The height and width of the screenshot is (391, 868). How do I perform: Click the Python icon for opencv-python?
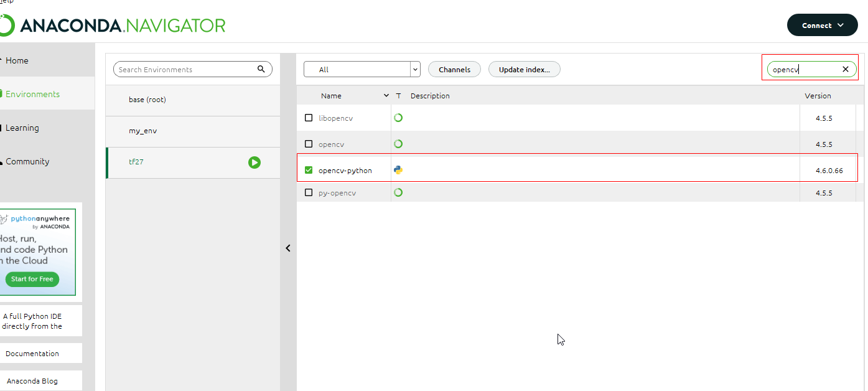pyautogui.click(x=398, y=170)
